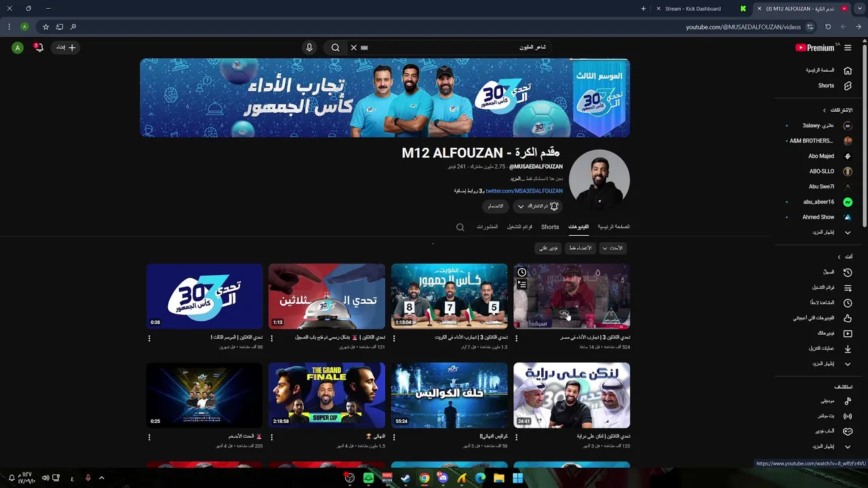Open three-dot menu for الكويت video

click(x=394, y=338)
